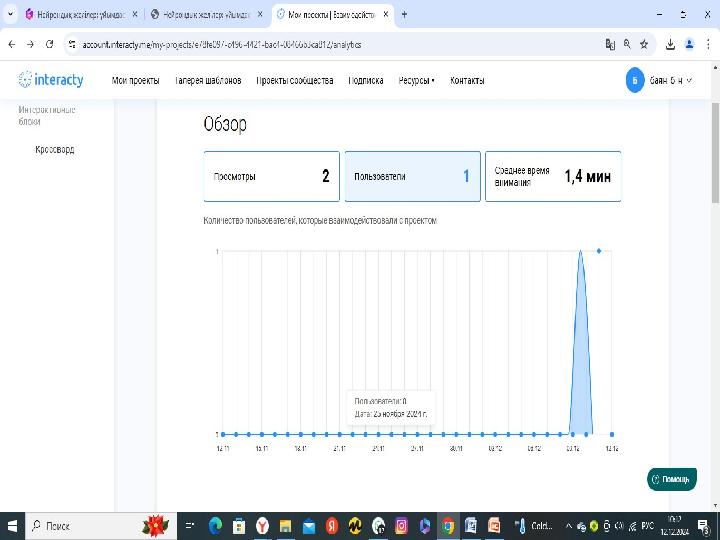Screen dimensions: 720x540
Task: Go back to the previous page
Action: pyautogui.click(x=12, y=44)
